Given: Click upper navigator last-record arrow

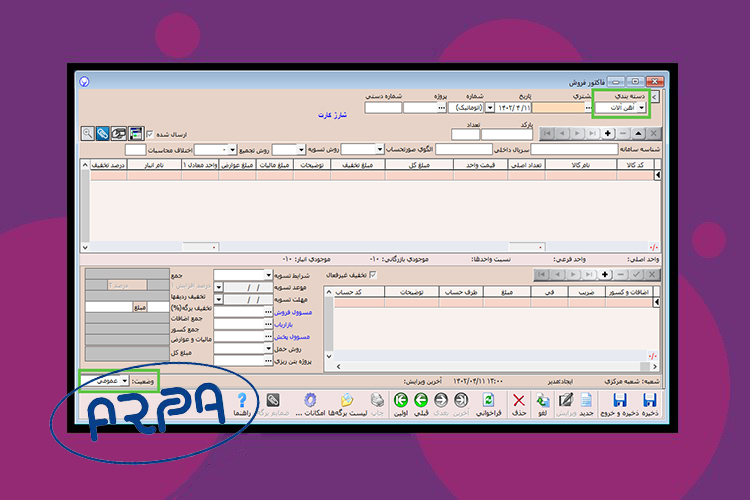Looking at the screenshot, I should tap(592, 133).
